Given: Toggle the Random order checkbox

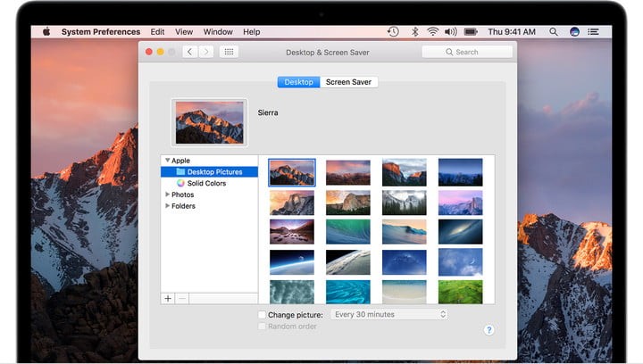Looking at the screenshot, I should click(x=262, y=327).
